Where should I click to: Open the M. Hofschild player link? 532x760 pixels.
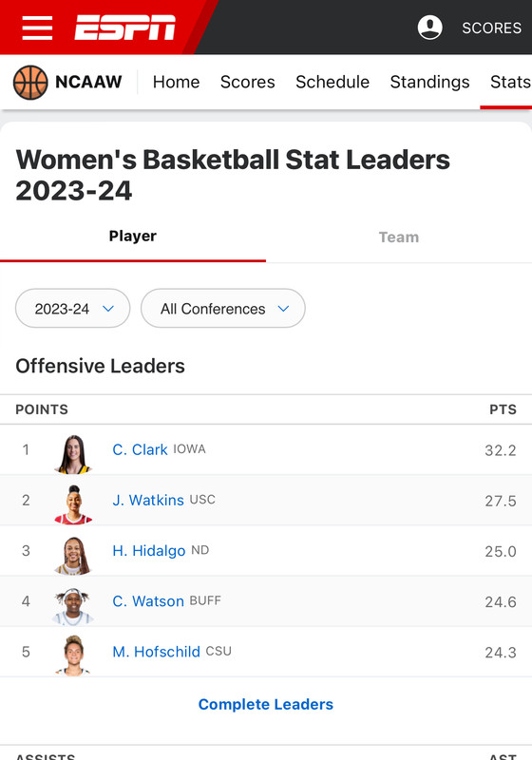pyautogui.click(x=156, y=652)
